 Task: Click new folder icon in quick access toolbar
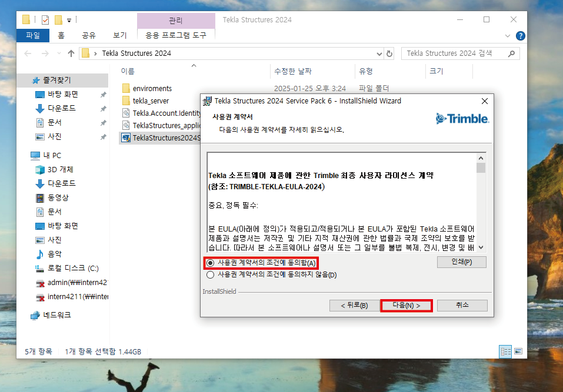(x=58, y=20)
